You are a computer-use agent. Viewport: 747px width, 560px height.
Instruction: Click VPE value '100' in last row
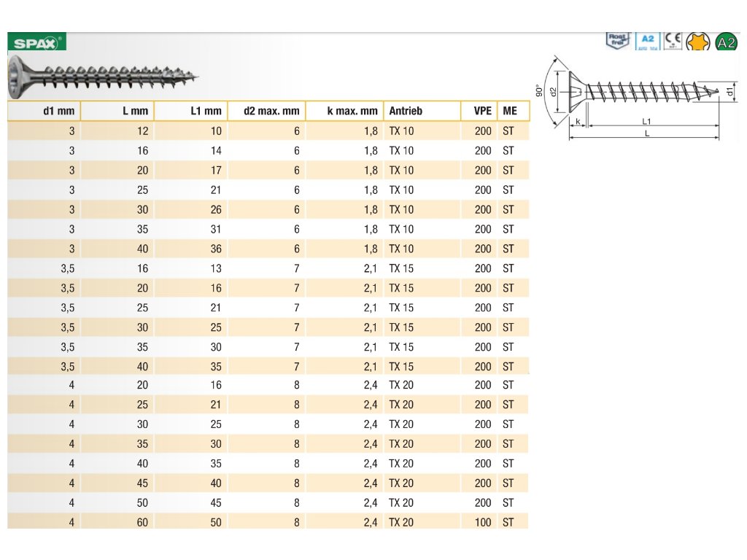[483, 522]
